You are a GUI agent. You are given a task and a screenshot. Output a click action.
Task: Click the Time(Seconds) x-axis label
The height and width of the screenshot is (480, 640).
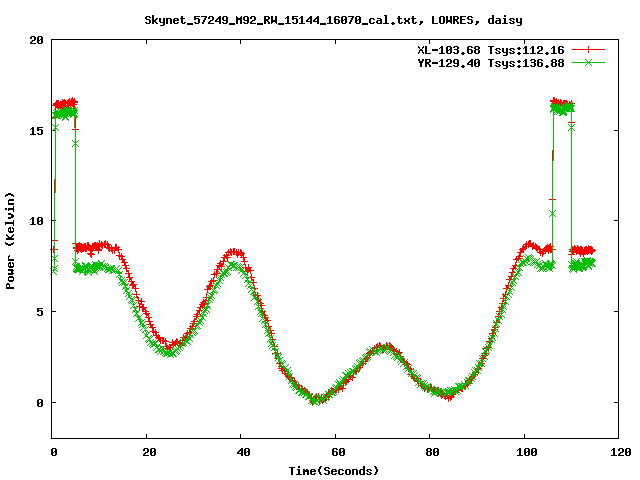pyautogui.click(x=334, y=471)
